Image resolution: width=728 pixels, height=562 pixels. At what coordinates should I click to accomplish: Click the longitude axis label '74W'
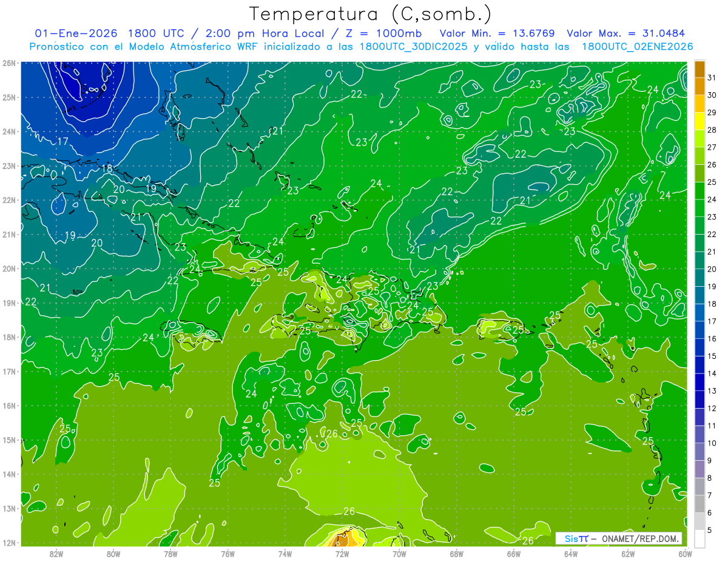point(285,554)
